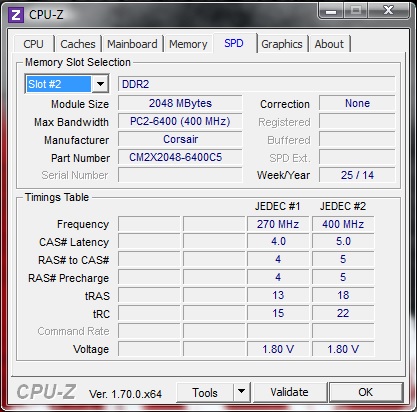Screen dimensions: 417x412
Task: Click the empty Buffered field
Action: click(357, 139)
